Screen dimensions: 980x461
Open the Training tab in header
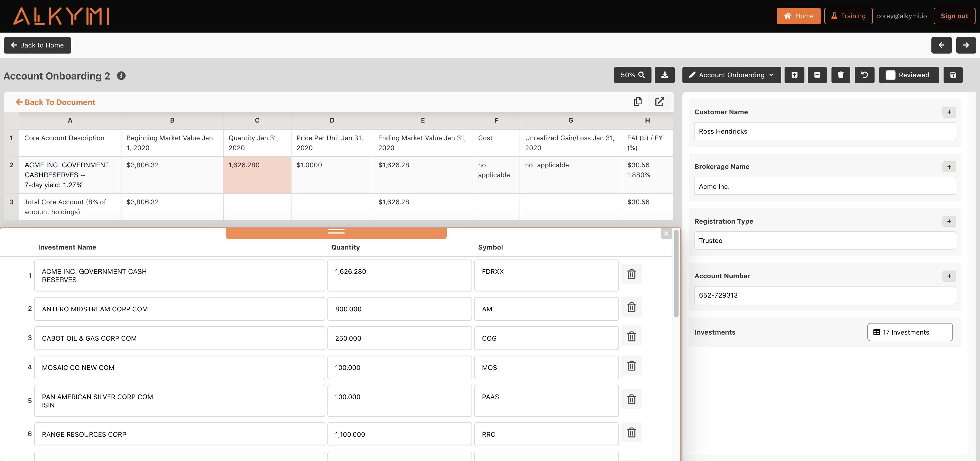click(x=848, y=16)
